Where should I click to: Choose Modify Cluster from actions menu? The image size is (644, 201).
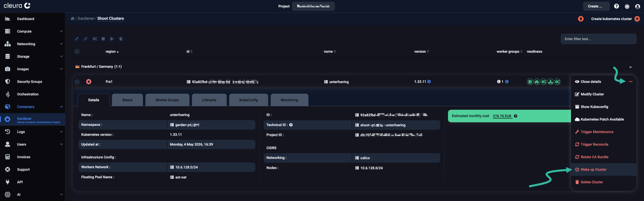pyautogui.click(x=589, y=94)
